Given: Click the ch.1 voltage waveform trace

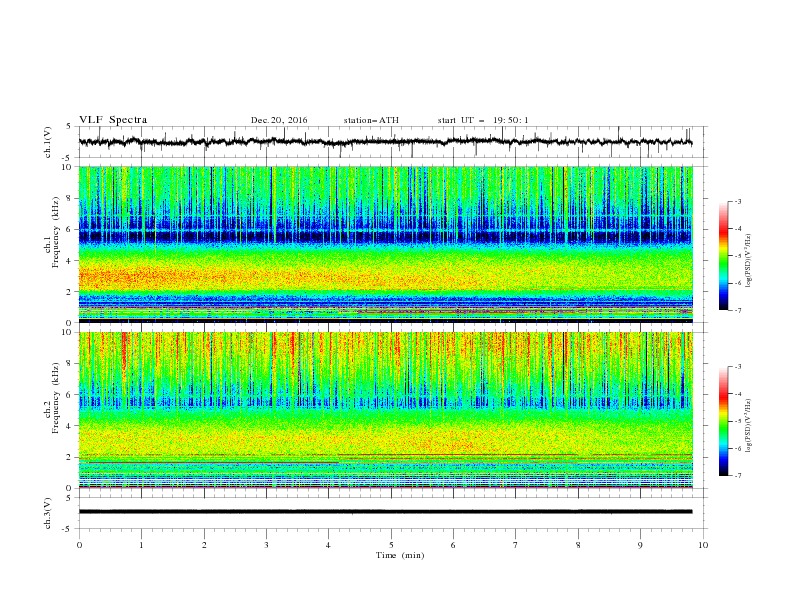Looking at the screenshot, I should [x=385, y=142].
